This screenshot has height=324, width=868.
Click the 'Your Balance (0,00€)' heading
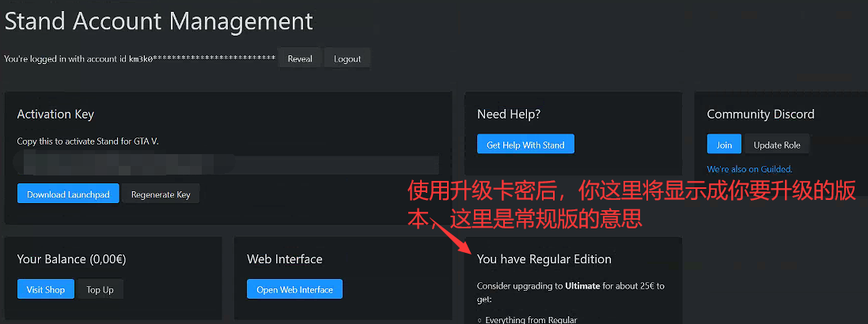pyautogui.click(x=70, y=259)
